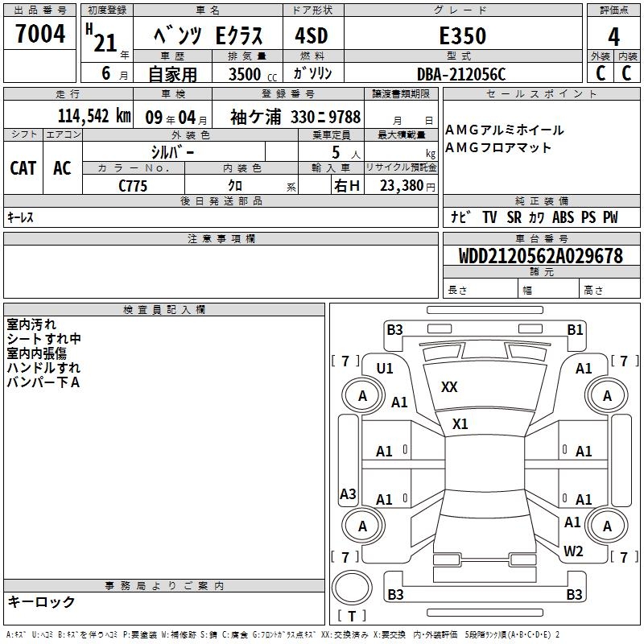Screen dimensions: 644x644
Task: Click the color number C775
Action: coord(134,185)
